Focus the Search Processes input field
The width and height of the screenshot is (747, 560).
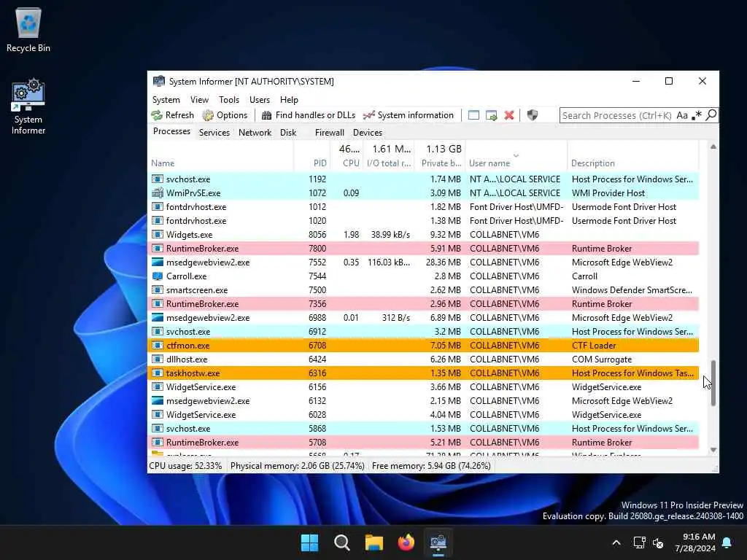point(617,115)
